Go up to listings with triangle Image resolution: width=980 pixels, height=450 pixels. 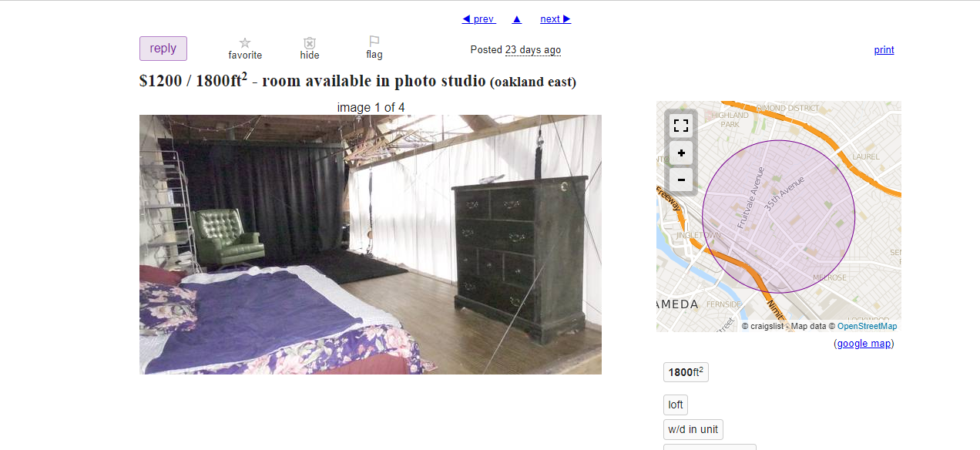coord(517,19)
